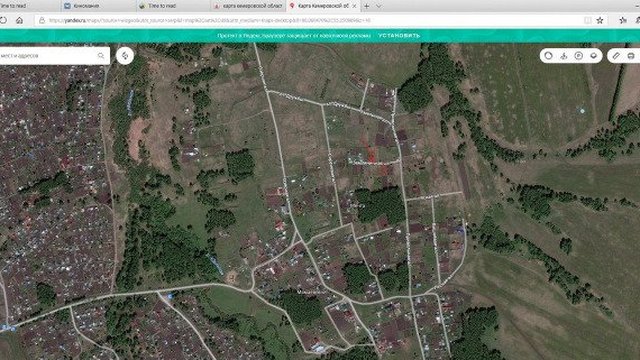Expand the tab list dropdown chevron
Screen dimensions: 640x360
pyautogui.click(x=378, y=6)
